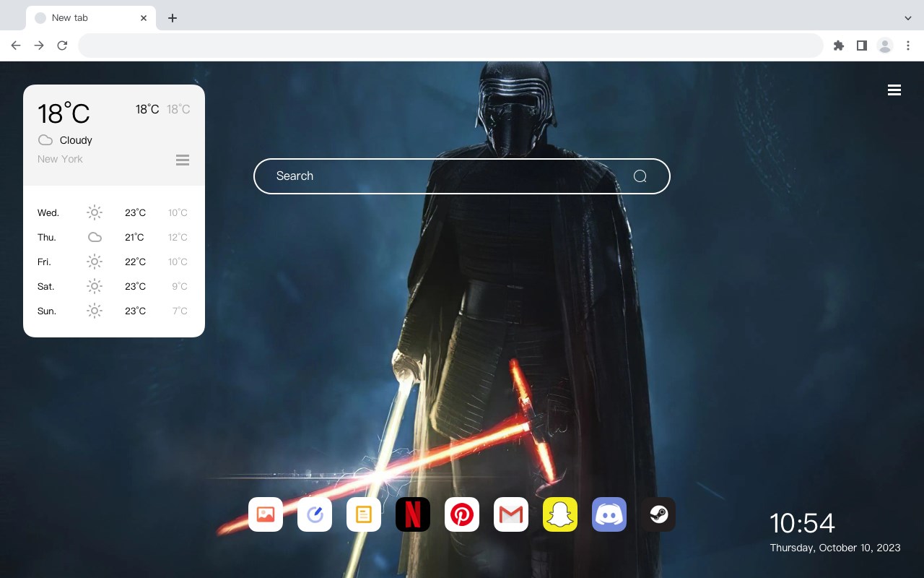Open the weather widget menu icon
This screenshot has height=578, width=924.
pyautogui.click(x=183, y=160)
